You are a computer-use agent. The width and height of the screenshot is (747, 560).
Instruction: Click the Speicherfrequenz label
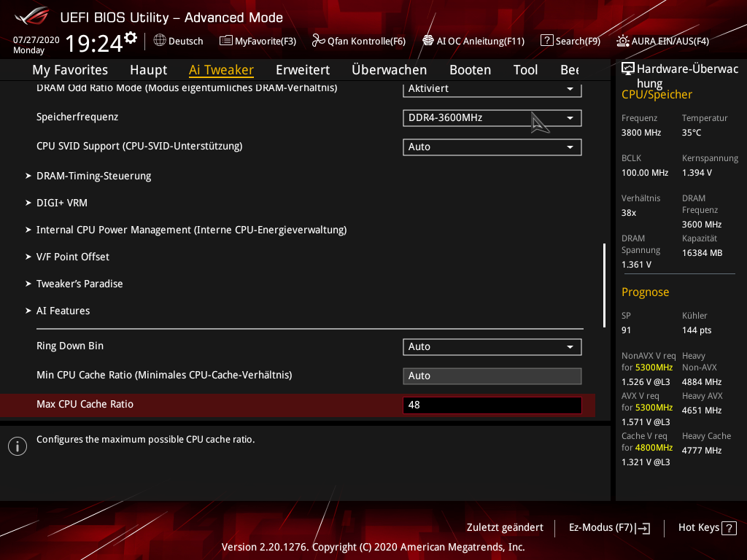(77, 117)
